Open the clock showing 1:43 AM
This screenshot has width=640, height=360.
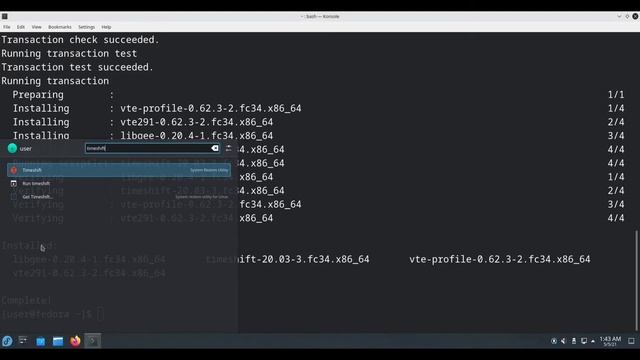click(x=610, y=341)
